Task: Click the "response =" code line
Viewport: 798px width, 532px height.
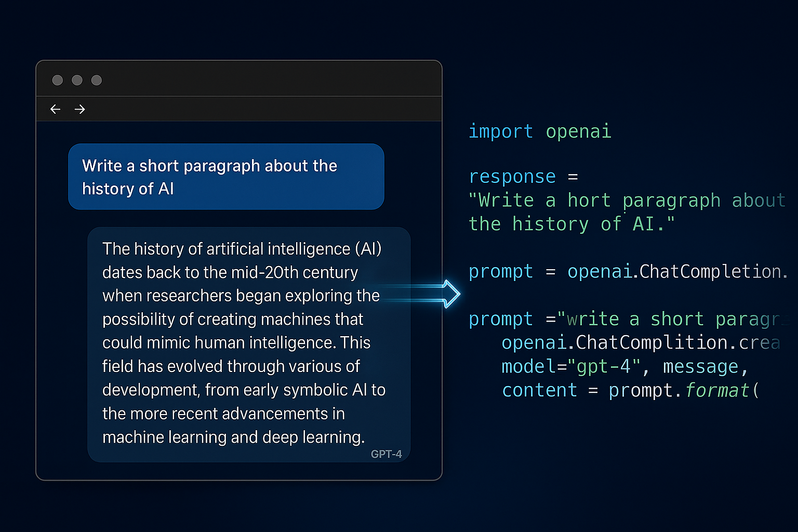Action: pyautogui.click(x=523, y=177)
